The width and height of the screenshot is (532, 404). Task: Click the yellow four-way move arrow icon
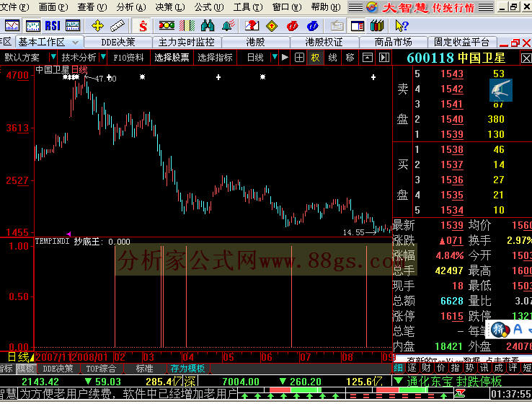pos(97,26)
